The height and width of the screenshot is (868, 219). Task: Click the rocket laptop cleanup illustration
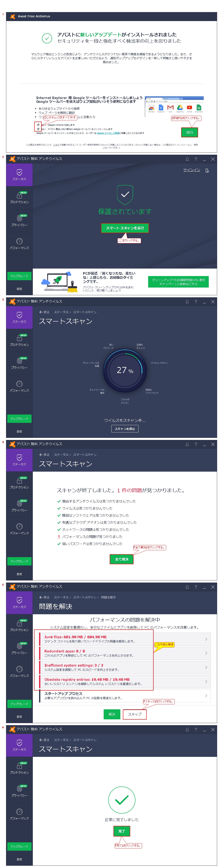(60, 282)
